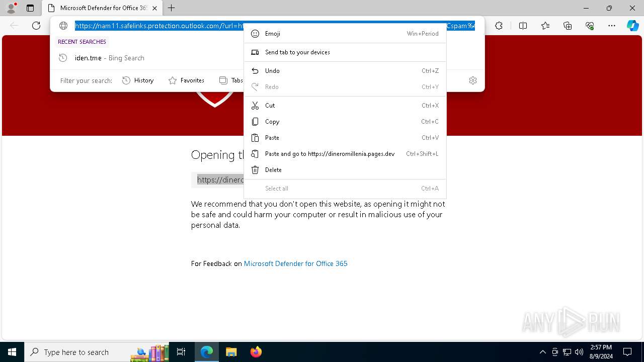Toggle Split screen icon
The width and height of the screenshot is (644, 362).
(x=523, y=26)
